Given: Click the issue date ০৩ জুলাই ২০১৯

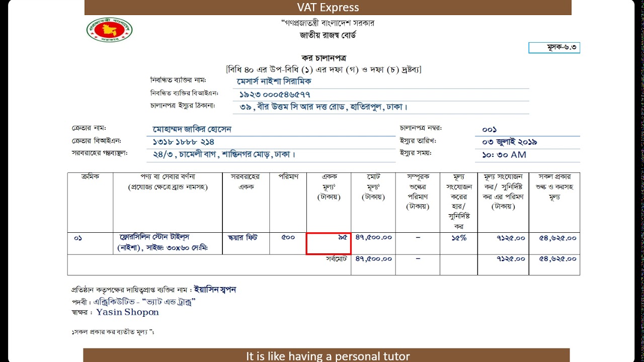Looking at the screenshot, I should pyautogui.click(x=510, y=142).
